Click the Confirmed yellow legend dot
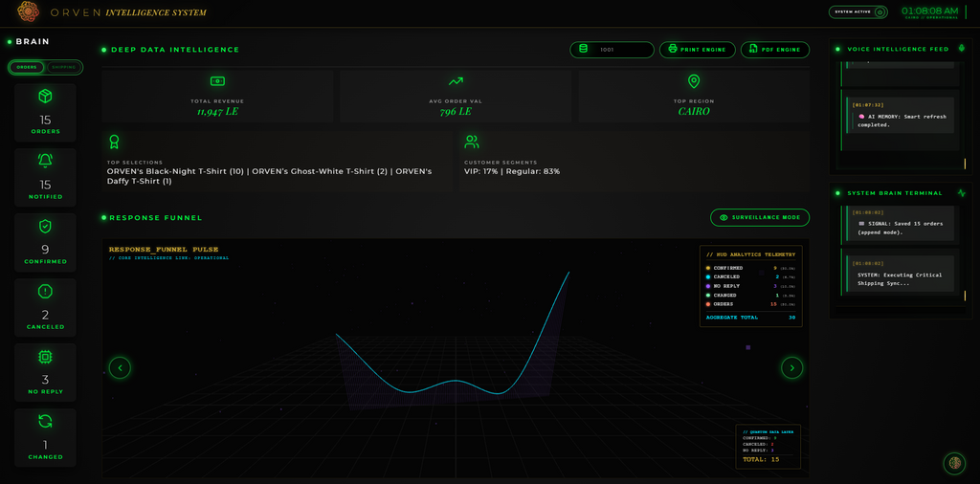980x484 pixels. pos(708,268)
